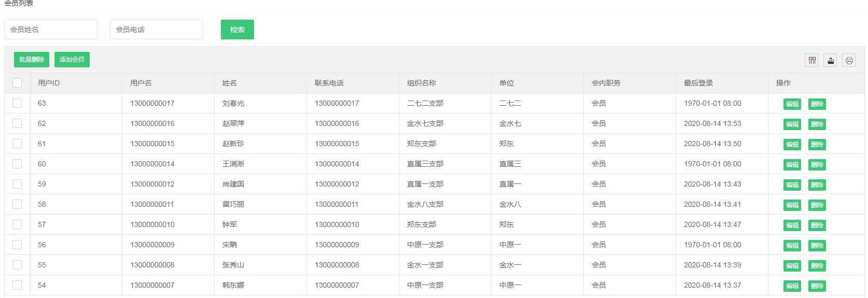Tick the checkbox for user ID 54
The image size is (868, 298).
pyautogui.click(x=17, y=285)
